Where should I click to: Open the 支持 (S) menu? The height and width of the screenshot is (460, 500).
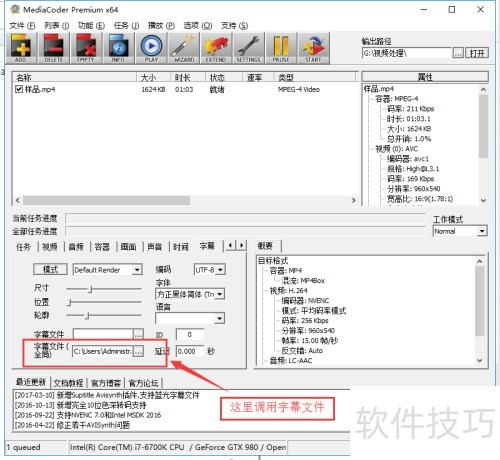234,25
